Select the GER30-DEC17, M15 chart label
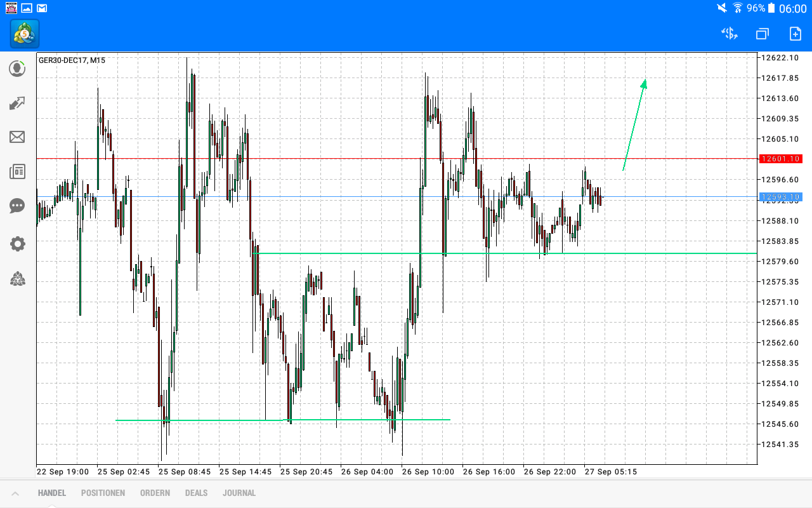 [x=72, y=61]
